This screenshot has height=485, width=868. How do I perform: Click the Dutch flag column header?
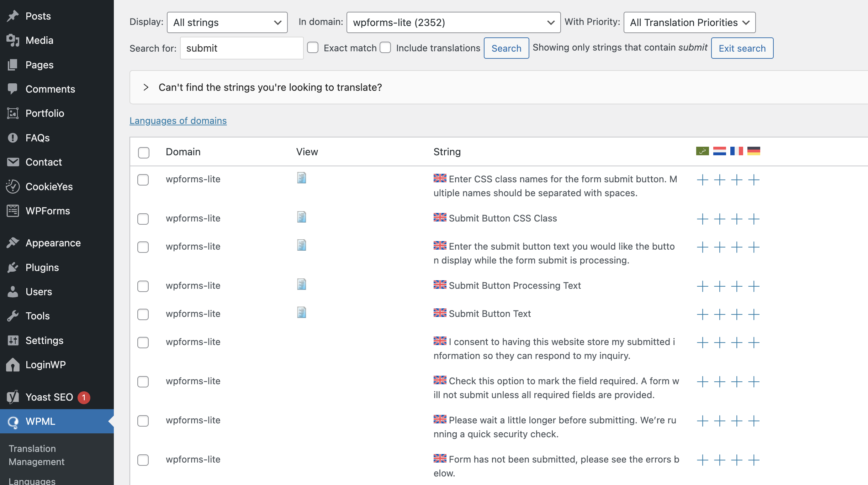coord(720,151)
